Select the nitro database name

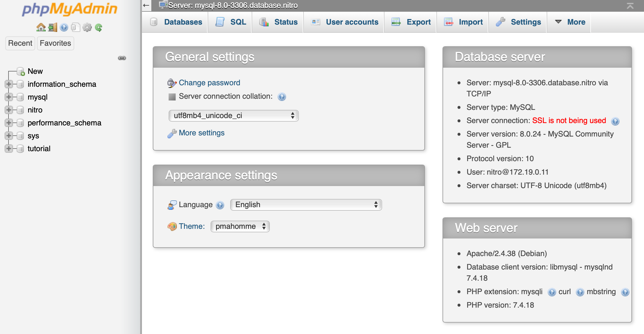pyautogui.click(x=35, y=110)
